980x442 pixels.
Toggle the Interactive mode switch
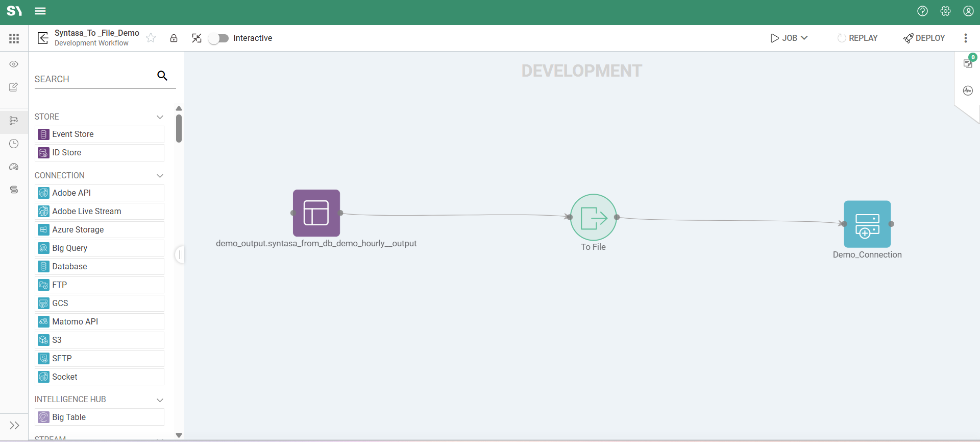[x=219, y=38]
